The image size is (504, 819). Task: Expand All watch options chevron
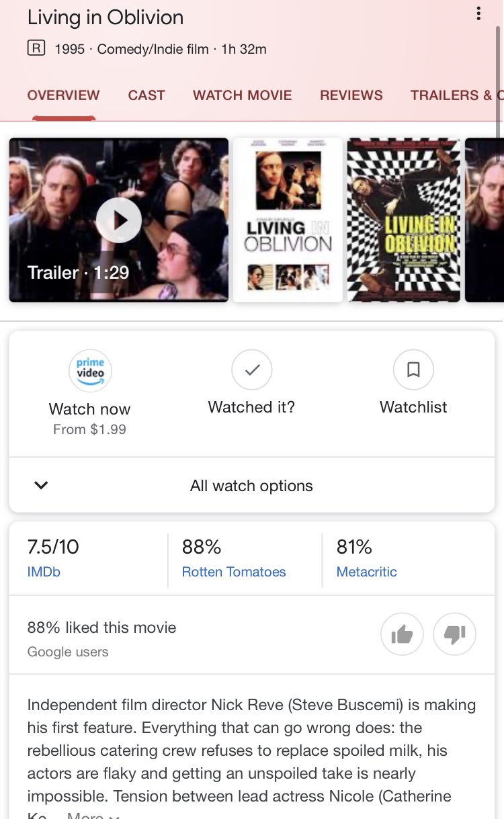pyautogui.click(x=41, y=485)
